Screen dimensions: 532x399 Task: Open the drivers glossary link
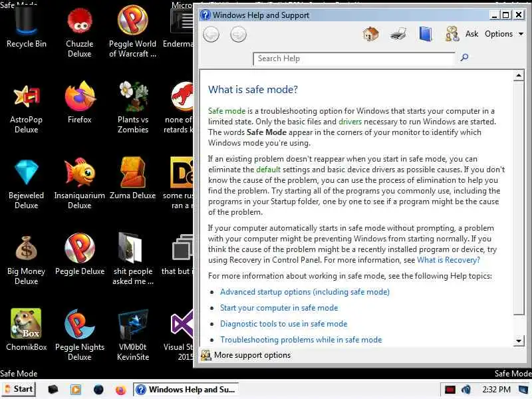click(350, 122)
